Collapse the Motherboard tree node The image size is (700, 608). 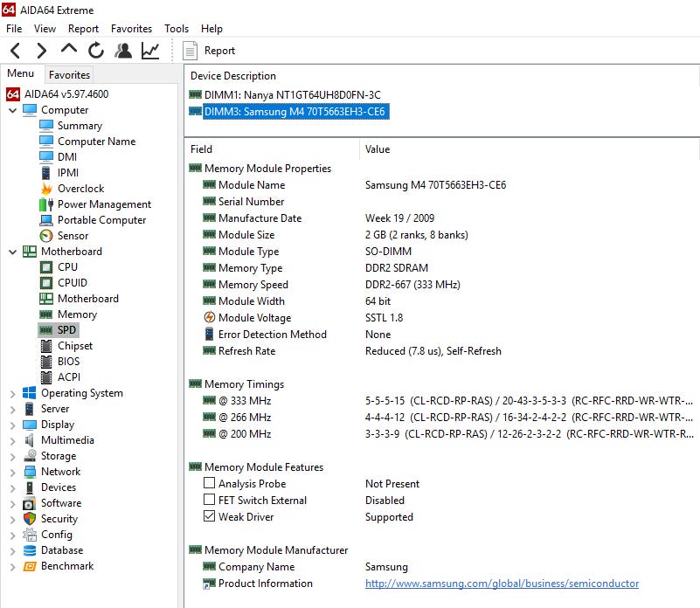click(12, 252)
